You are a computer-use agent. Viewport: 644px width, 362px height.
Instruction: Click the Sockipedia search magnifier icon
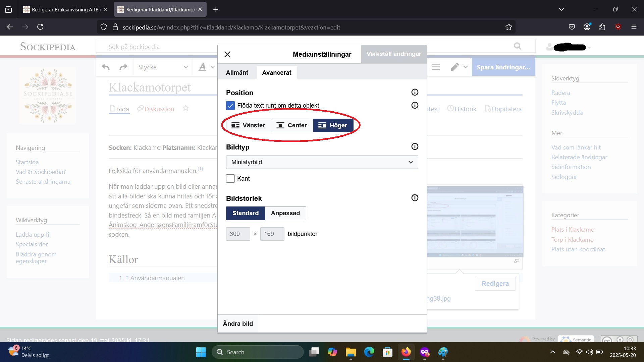coord(518,46)
